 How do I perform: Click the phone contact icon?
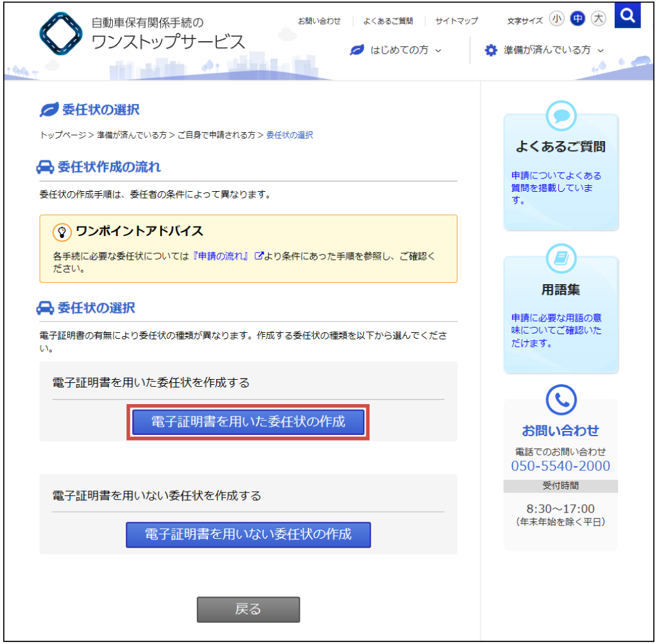pyautogui.click(x=561, y=400)
